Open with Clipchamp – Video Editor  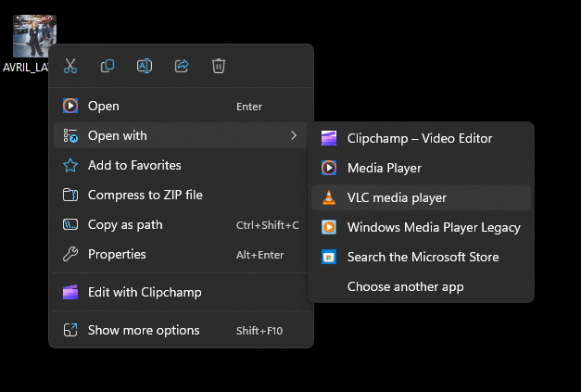click(x=421, y=138)
